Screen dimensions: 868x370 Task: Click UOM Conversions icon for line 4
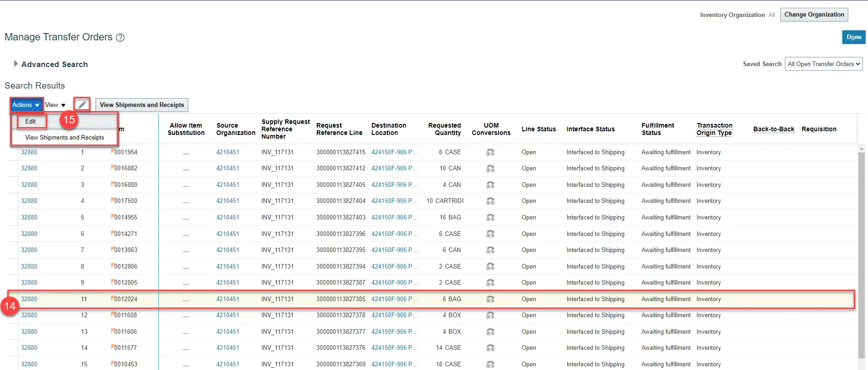(490, 201)
